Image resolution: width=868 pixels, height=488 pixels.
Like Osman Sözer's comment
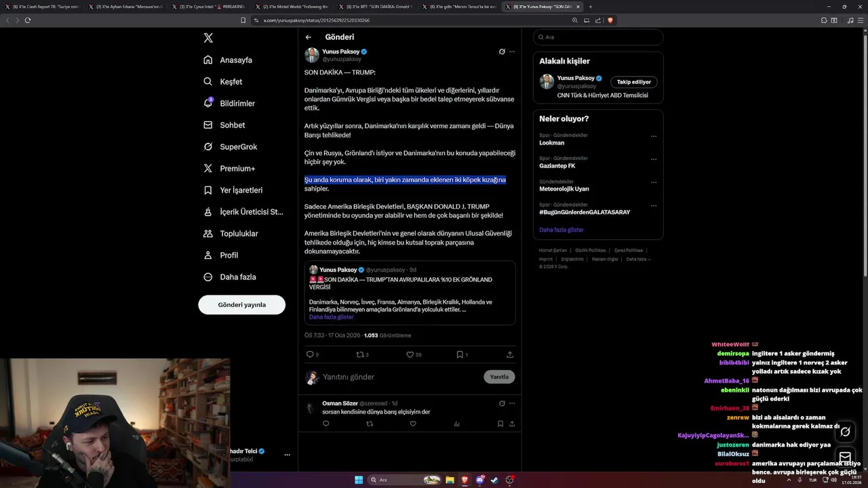pos(413,424)
